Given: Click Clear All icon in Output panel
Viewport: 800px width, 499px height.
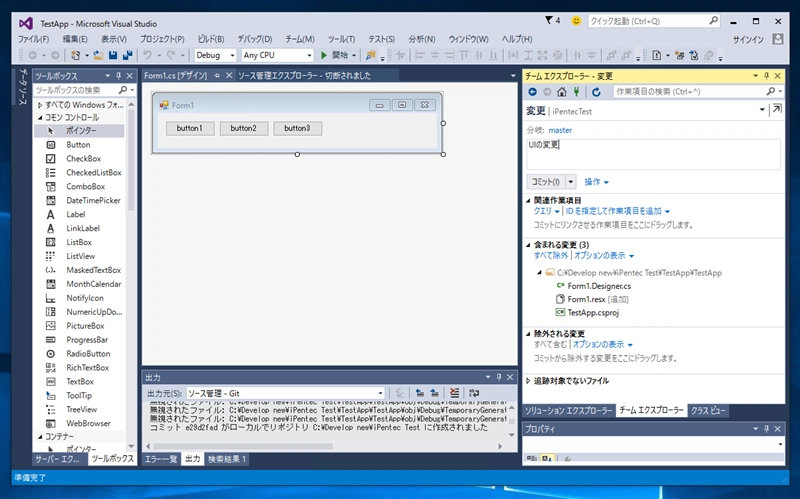Looking at the screenshot, I should [454, 393].
